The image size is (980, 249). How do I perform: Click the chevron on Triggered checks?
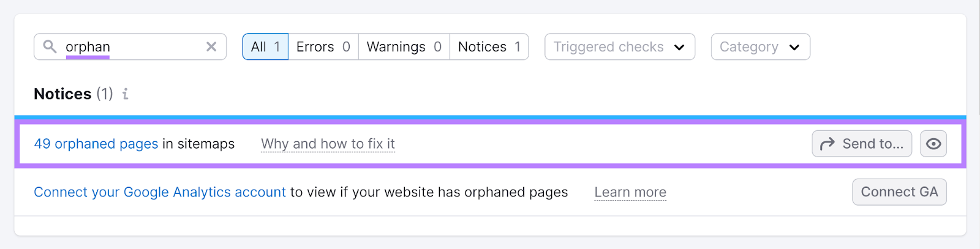click(679, 47)
